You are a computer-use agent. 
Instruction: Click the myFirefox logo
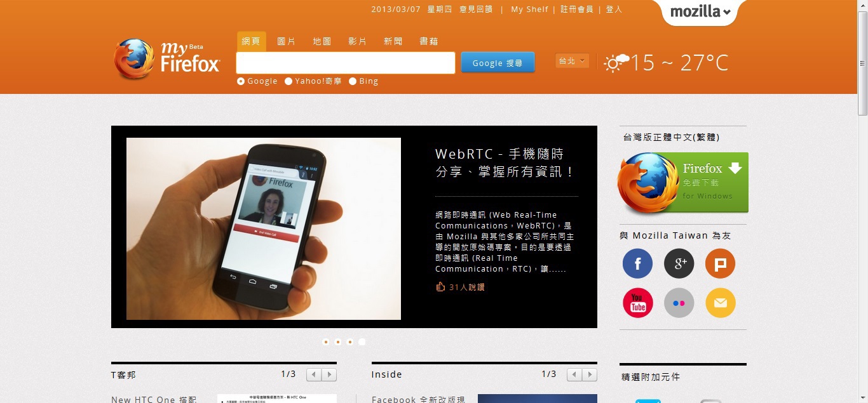(167, 59)
